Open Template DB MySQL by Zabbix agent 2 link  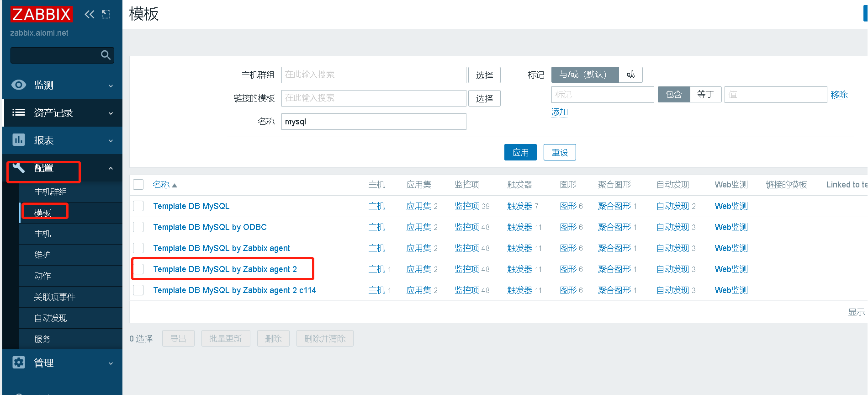click(x=225, y=269)
